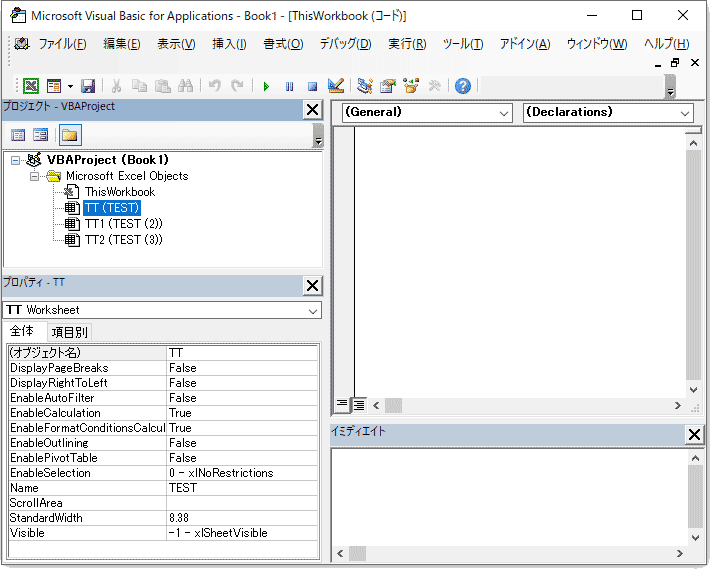Click the Paste clipboard icon

coord(163,86)
